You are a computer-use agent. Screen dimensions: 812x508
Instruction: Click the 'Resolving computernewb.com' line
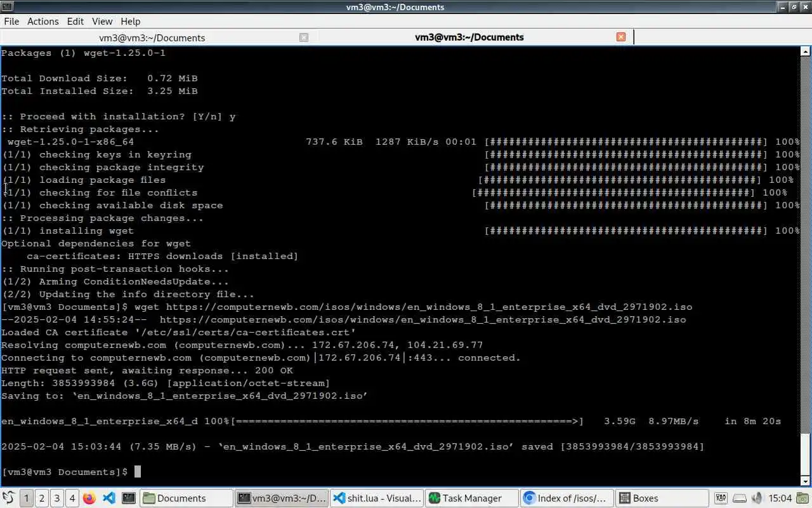242,345
